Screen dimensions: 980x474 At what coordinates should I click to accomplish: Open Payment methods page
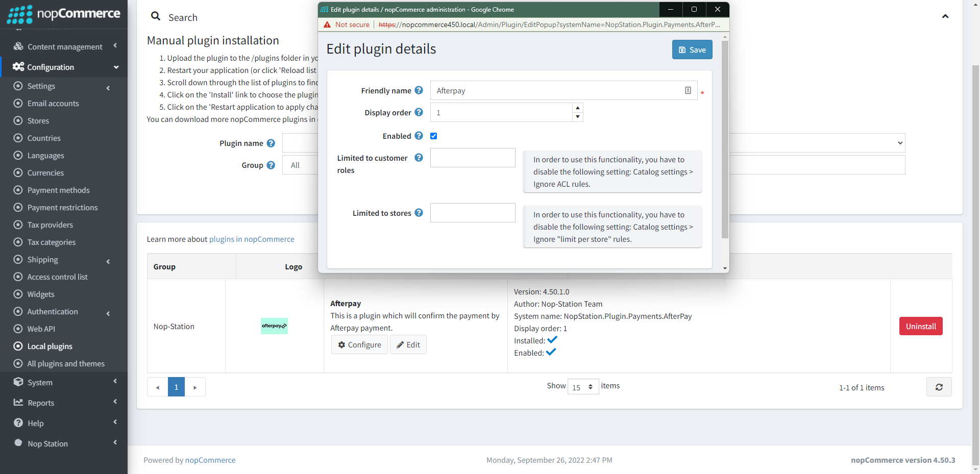pos(58,190)
